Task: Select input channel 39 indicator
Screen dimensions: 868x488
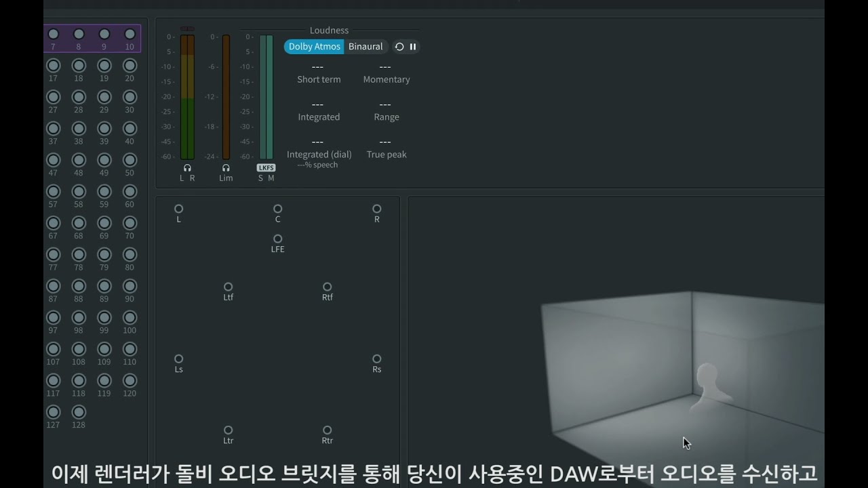Action: [104, 129]
